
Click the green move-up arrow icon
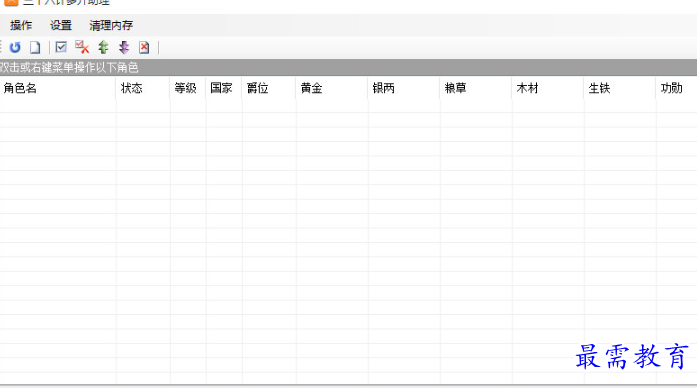(x=103, y=47)
